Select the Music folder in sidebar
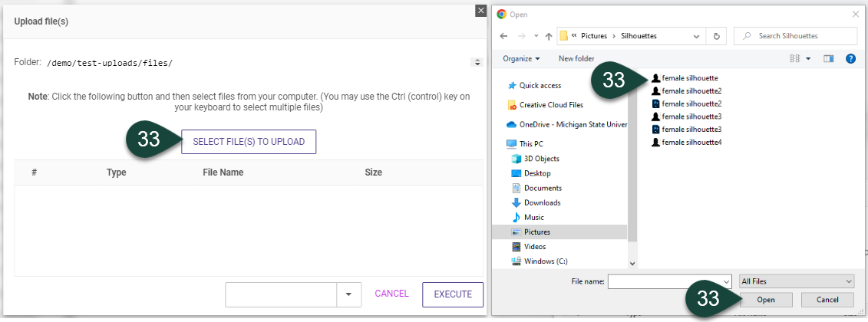 click(534, 217)
